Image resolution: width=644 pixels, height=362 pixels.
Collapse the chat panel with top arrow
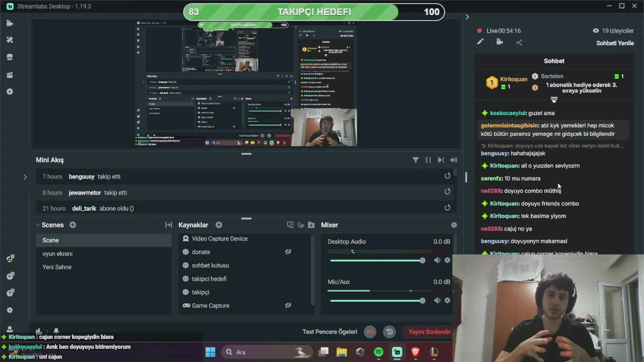click(467, 17)
